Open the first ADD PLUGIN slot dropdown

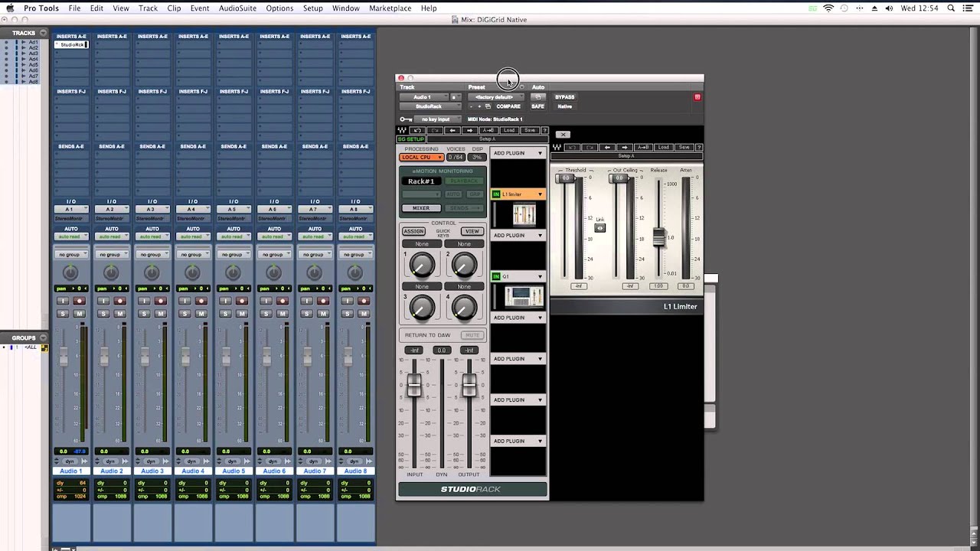click(x=518, y=153)
